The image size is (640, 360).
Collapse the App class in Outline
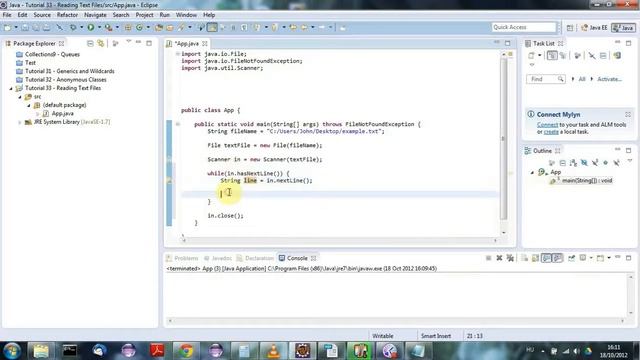click(x=532, y=172)
